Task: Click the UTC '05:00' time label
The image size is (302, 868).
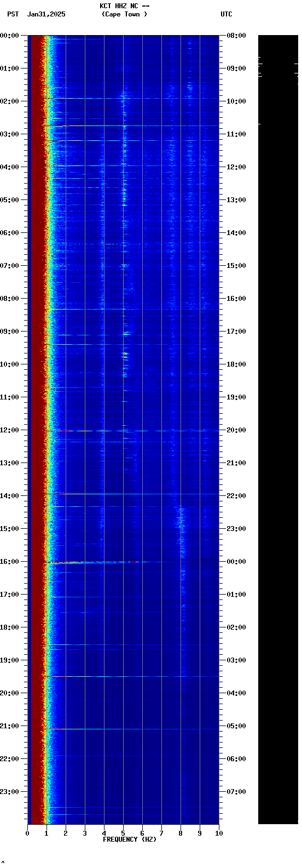Action: point(236,726)
